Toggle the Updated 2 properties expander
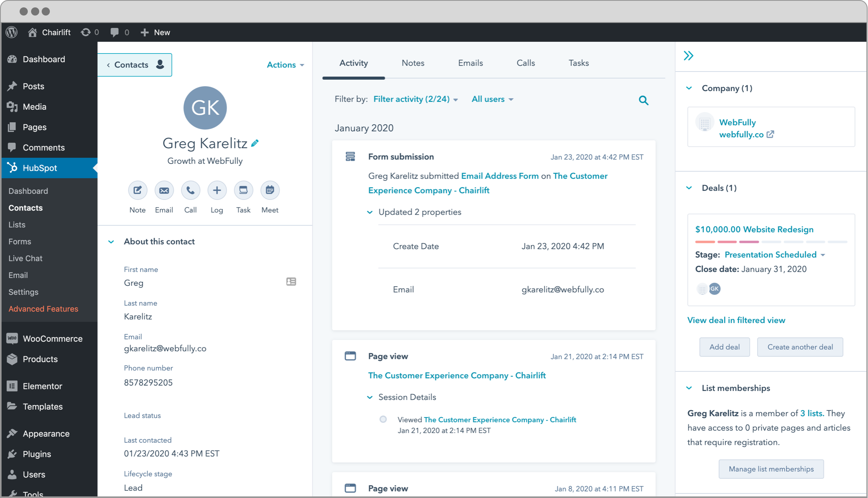This screenshot has width=868, height=498. click(x=370, y=212)
